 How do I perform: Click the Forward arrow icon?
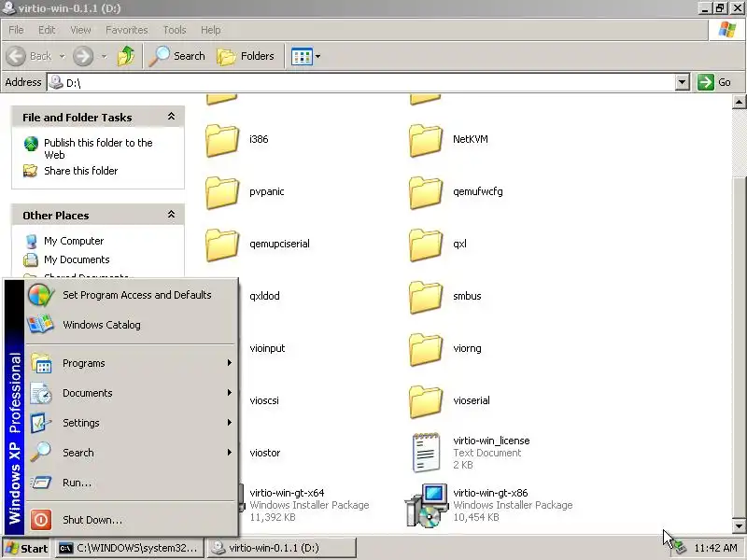pos(83,56)
